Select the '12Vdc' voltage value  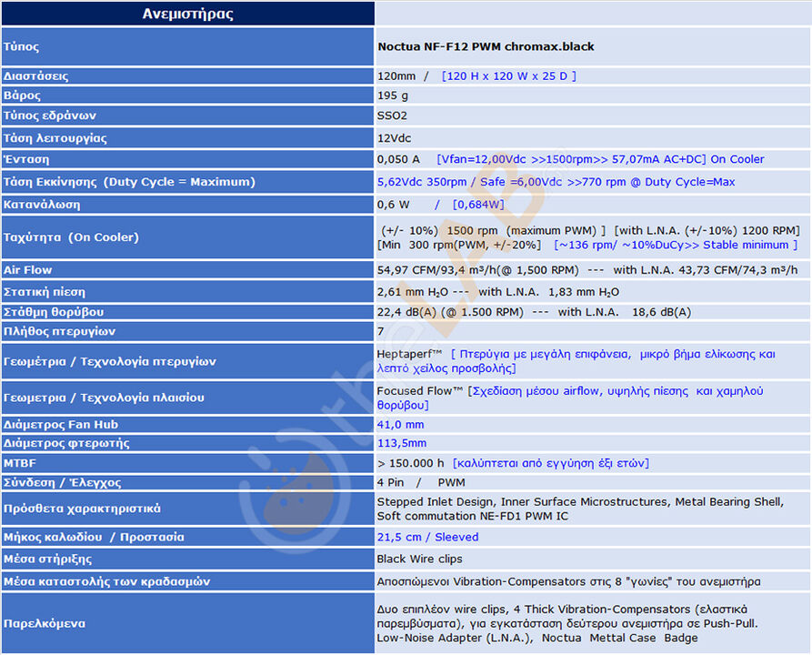[394, 138]
